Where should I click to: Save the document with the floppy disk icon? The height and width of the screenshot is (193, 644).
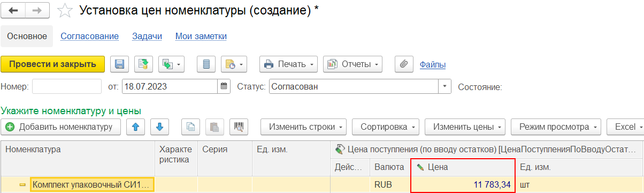coord(120,64)
